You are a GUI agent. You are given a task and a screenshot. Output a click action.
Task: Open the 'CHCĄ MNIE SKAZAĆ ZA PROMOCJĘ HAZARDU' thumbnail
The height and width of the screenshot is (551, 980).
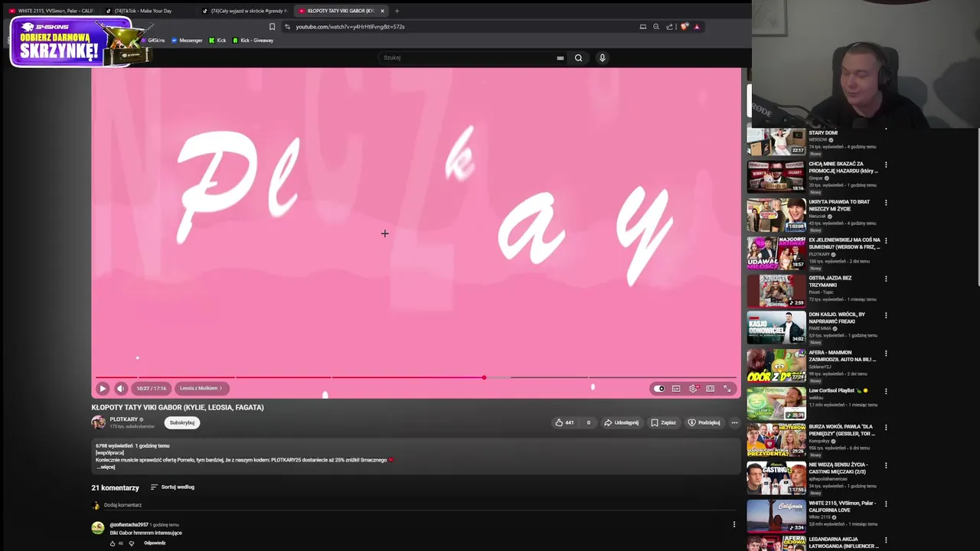pyautogui.click(x=776, y=177)
